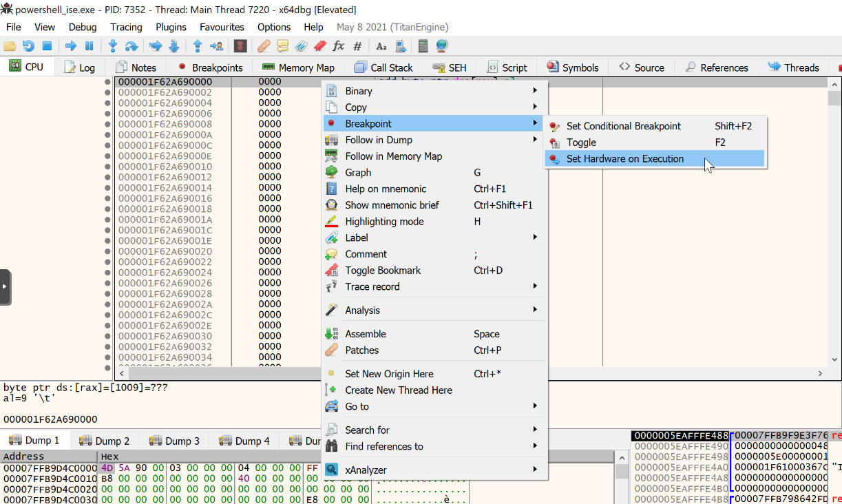
Task: Restart the debugged program via toolbar
Action: [x=28, y=46]
